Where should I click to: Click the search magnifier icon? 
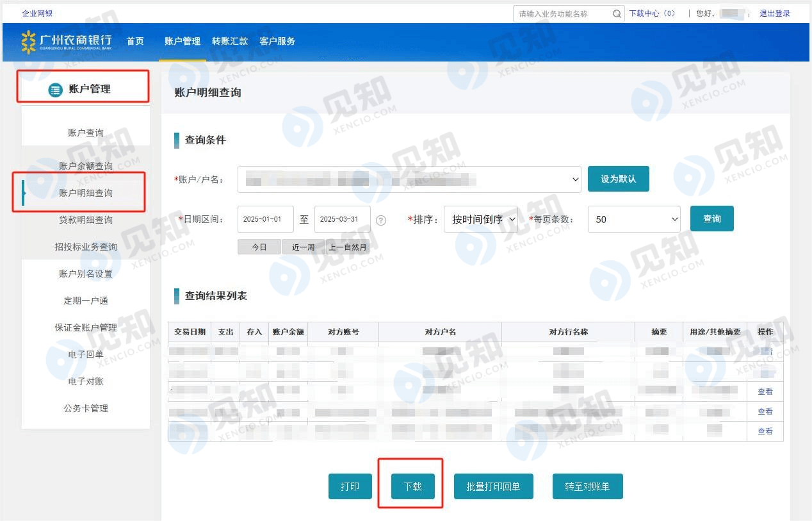click(617, 13)
